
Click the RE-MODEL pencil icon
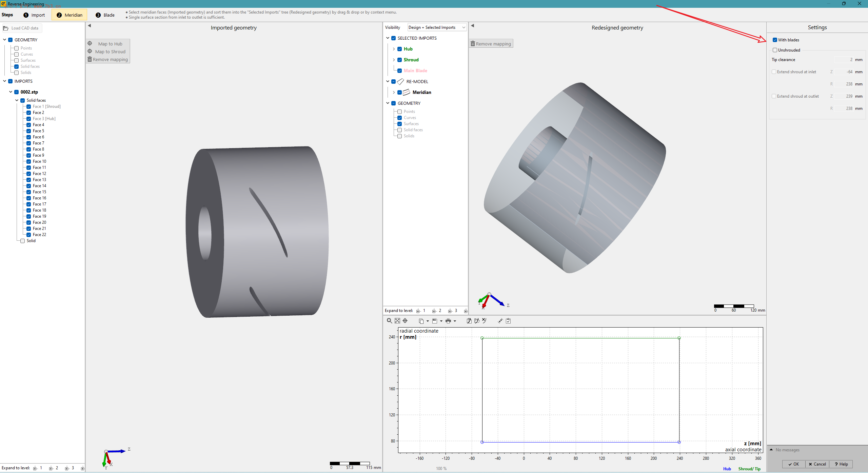click(x=400, y=82)
